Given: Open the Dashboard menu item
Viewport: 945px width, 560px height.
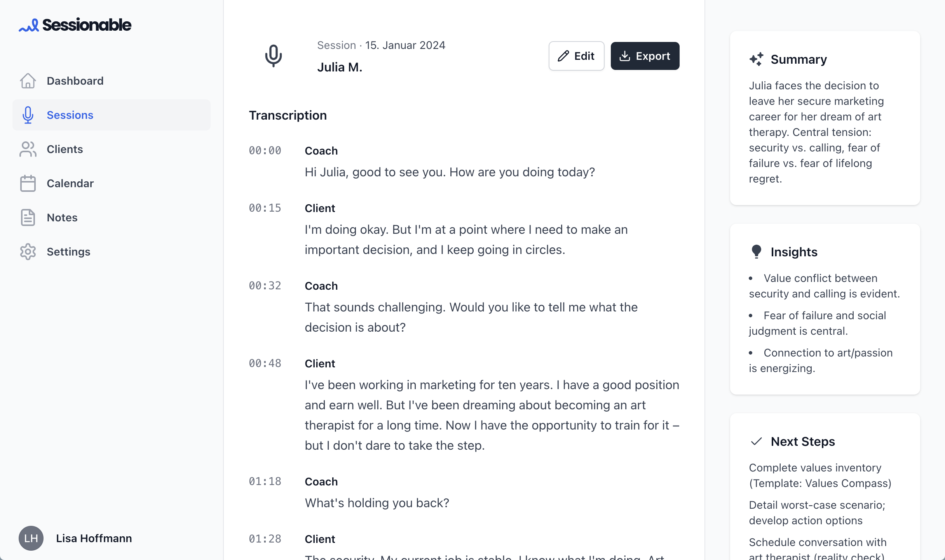Looking at the screenshot, I should [75, 81].
